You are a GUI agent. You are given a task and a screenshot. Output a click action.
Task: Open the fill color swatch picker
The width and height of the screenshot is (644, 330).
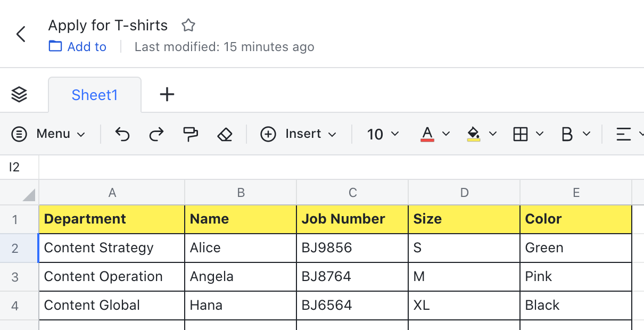click(x=493, y=134)
